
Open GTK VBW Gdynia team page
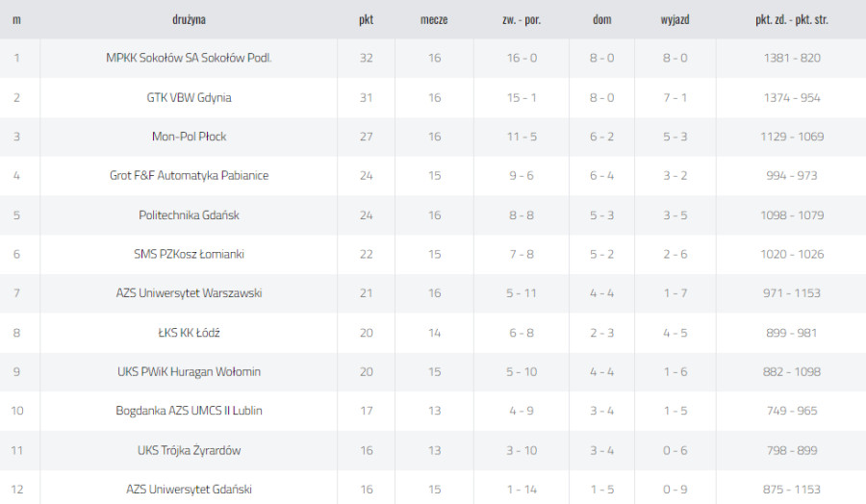[189, 98]
